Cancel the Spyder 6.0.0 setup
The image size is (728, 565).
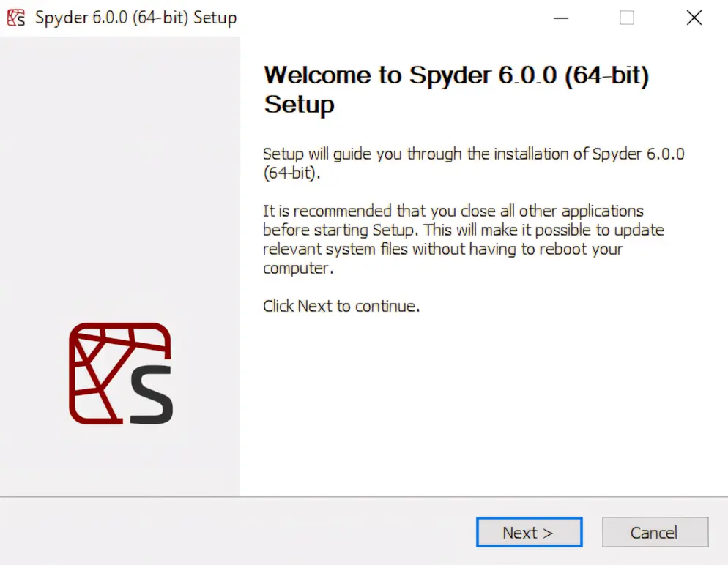pos(655,532)
